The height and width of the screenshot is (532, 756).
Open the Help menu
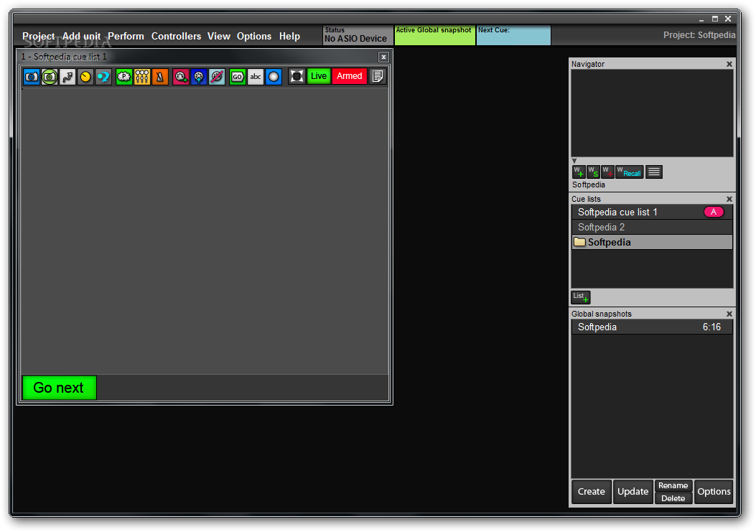tap(289, 36)
